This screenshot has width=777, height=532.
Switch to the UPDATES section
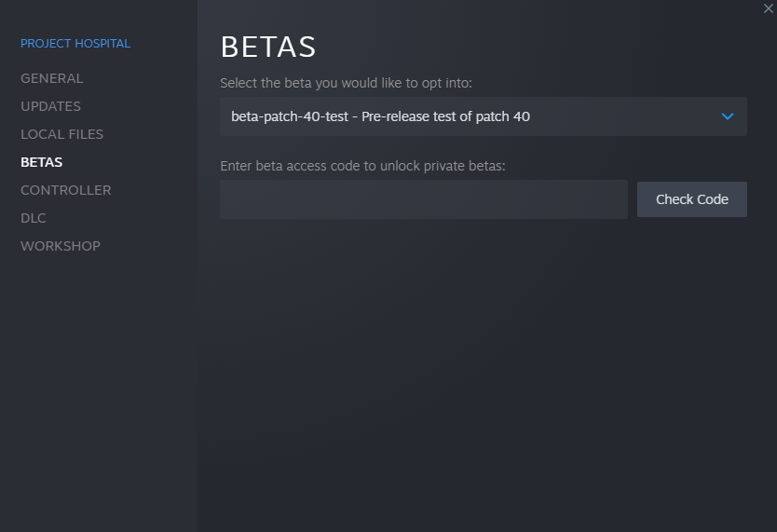(51, 106)
